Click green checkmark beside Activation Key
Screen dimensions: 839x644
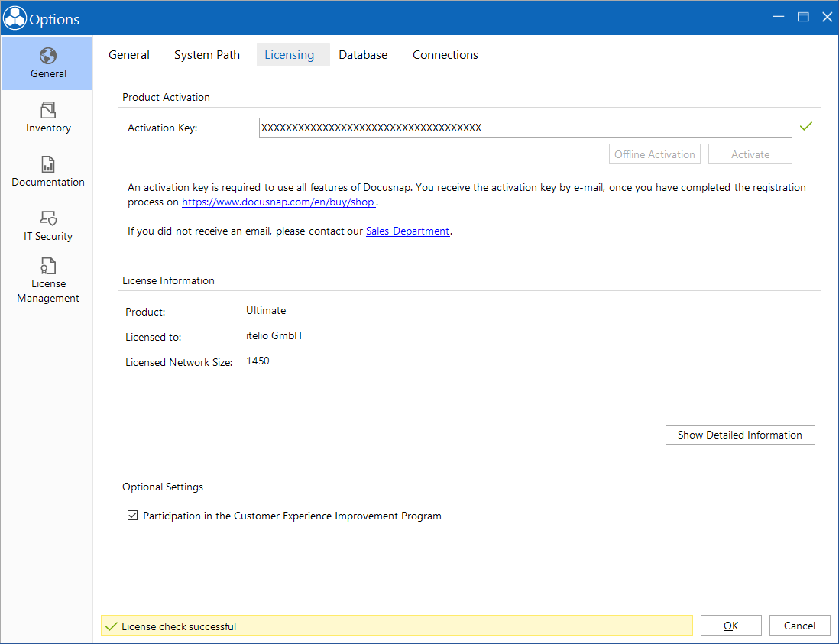pyautogui.click(x=806, y=126)
